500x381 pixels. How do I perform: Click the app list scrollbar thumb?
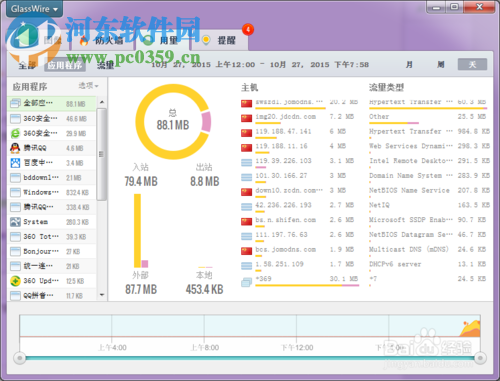[102, 154]
